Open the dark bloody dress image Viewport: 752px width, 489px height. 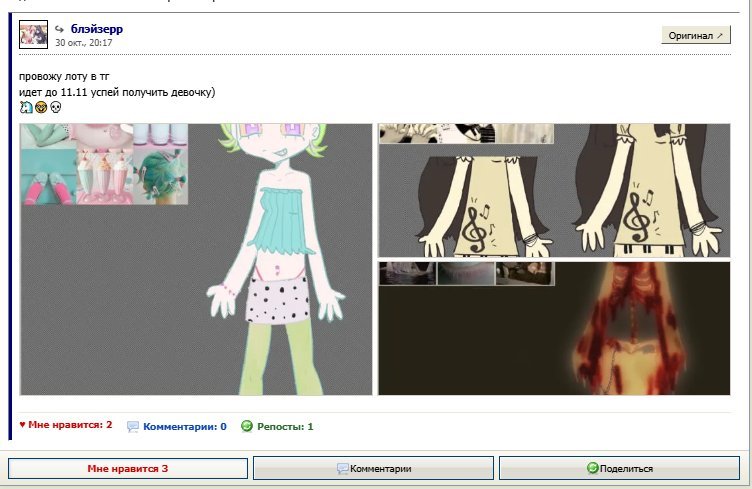pyautogui.click(x=554, y=328)
